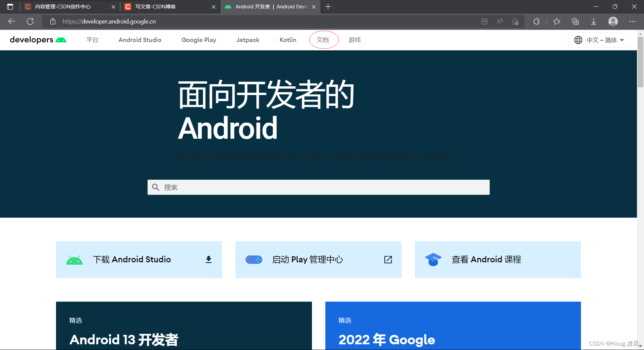This screenshot has height=350, width=644.
Task: Open browser settings and more menu
Action: [x=632, y=21]
